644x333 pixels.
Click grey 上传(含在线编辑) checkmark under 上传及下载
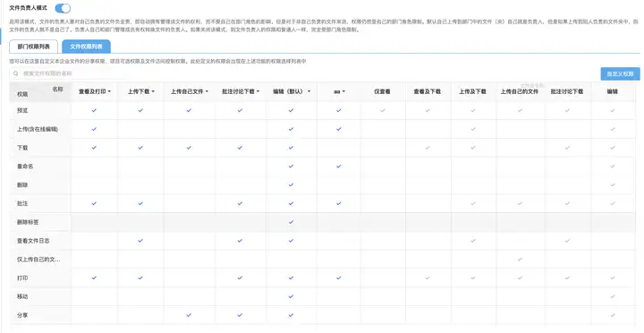coord(473,129)
